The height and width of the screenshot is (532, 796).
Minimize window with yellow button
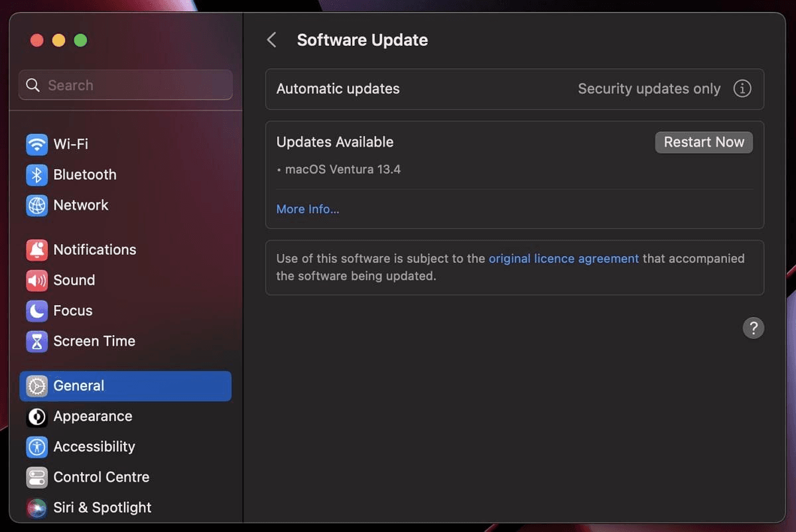[x=59, y=40]
